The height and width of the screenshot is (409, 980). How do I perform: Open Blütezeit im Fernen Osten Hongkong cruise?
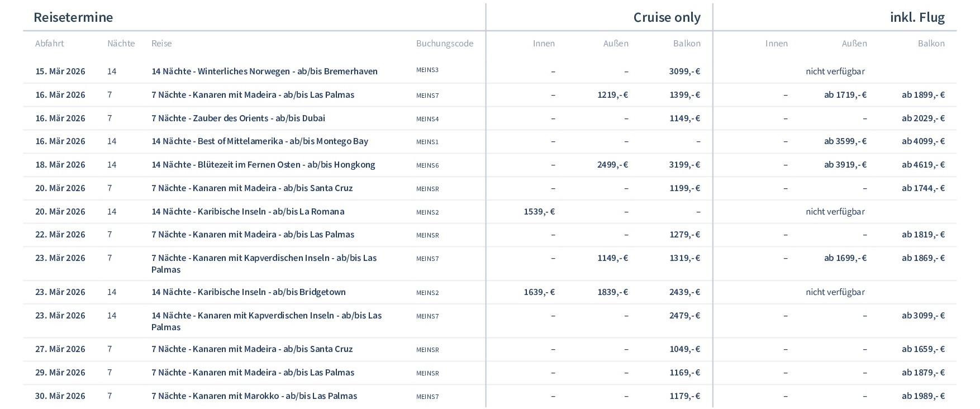click(x=263, y=165)
